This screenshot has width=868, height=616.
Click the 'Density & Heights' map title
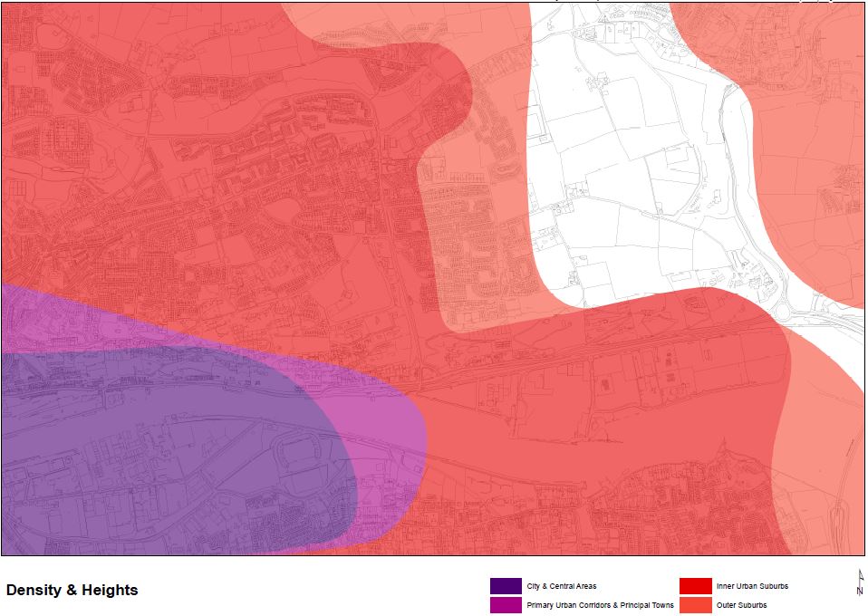(72, 591)
